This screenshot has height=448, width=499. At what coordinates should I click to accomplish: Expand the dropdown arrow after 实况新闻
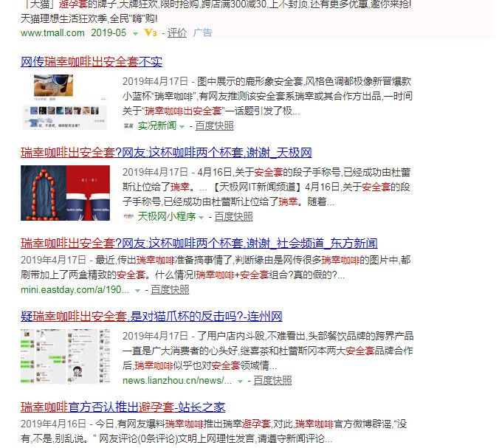point(182,127)
